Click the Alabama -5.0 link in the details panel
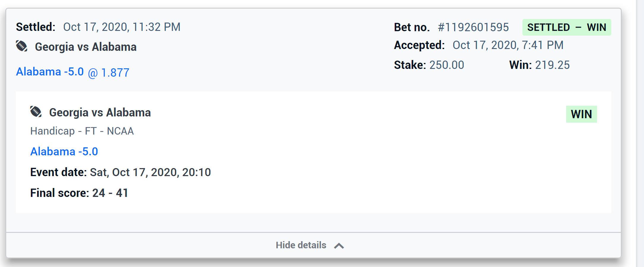This screenshot has width=644, height=267. [x=64, y=151]
